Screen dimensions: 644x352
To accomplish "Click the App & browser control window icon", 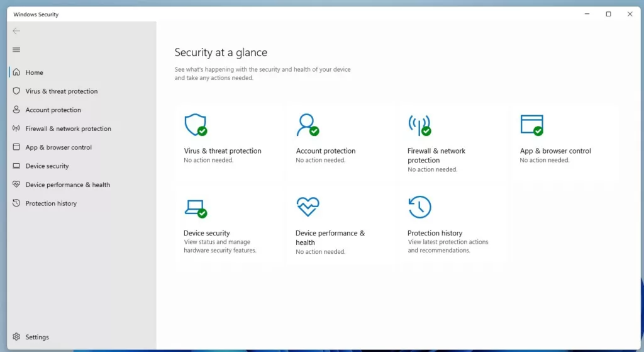I will [531, 125].
